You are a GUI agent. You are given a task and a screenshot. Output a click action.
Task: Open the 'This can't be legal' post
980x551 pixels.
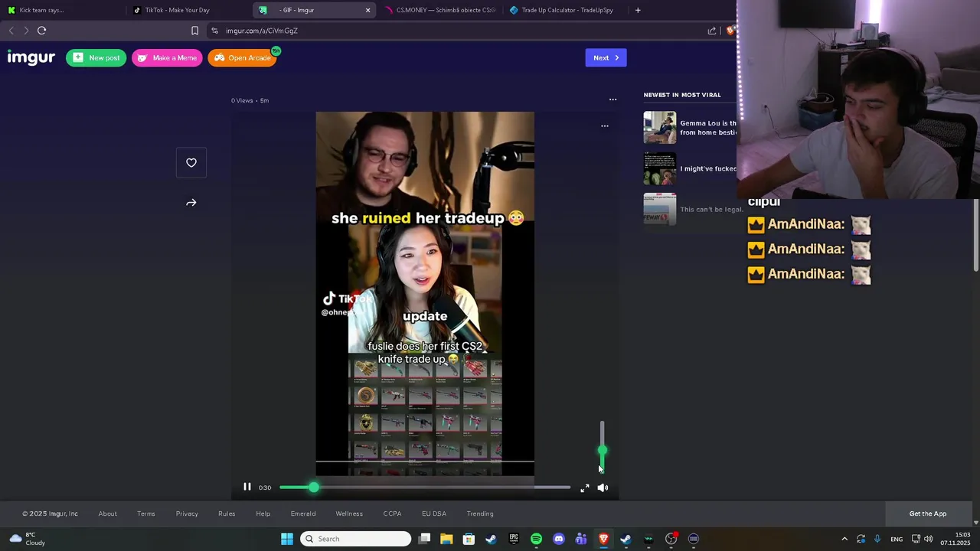point(711,209)
